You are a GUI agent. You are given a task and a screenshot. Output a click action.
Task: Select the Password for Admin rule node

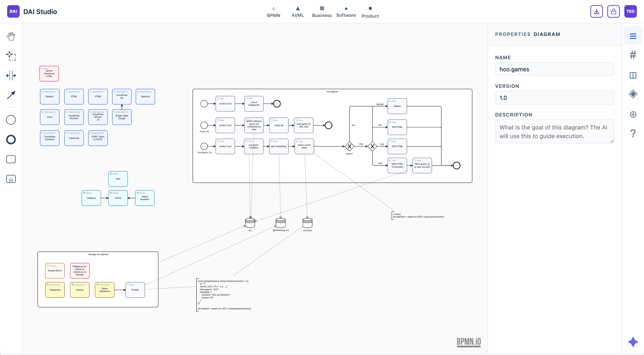pyautogui.click(x=80, y=271)
